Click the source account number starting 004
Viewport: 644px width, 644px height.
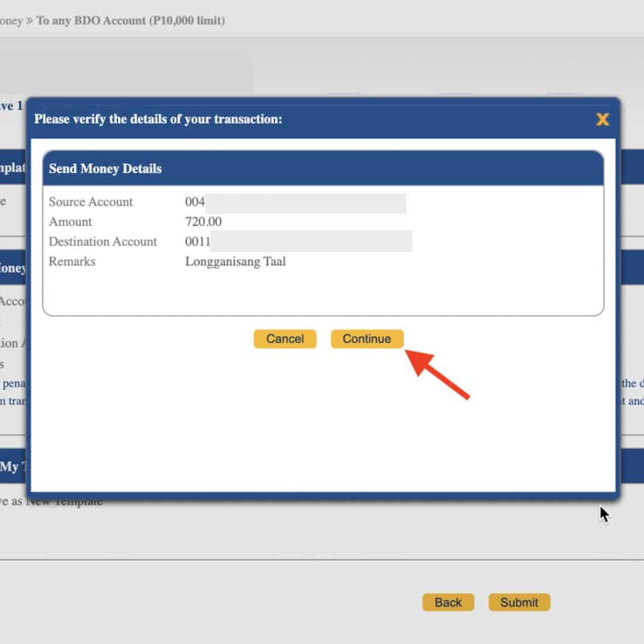click(195, 202)
